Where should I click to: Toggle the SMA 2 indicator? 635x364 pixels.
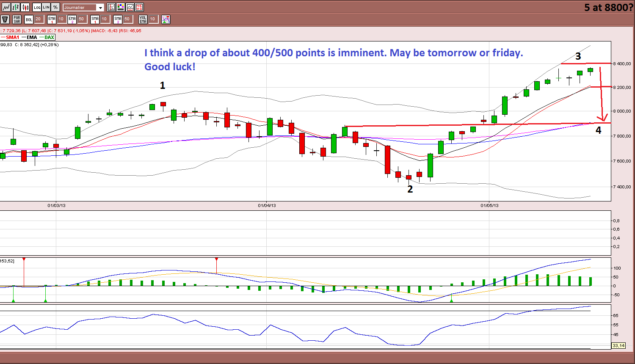point(118,19)
